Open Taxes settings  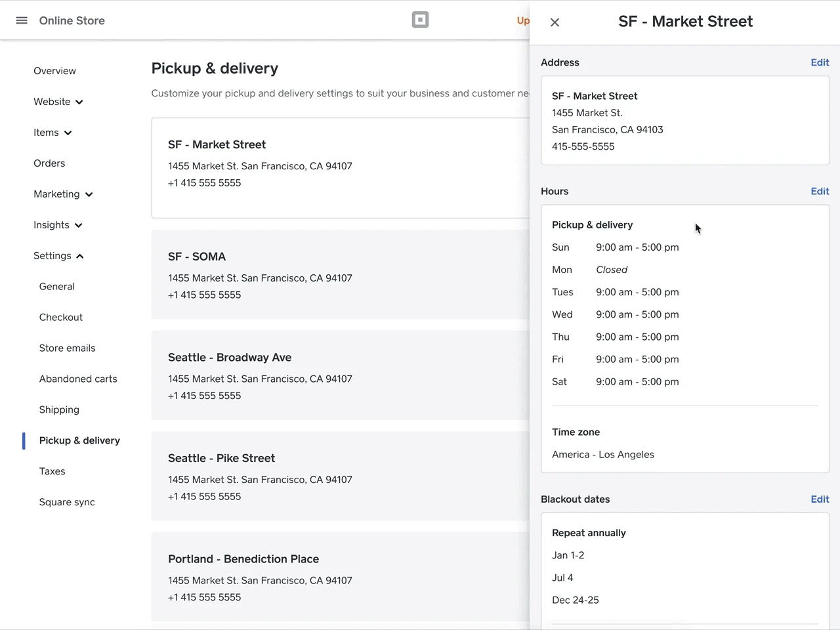point(52,472)
